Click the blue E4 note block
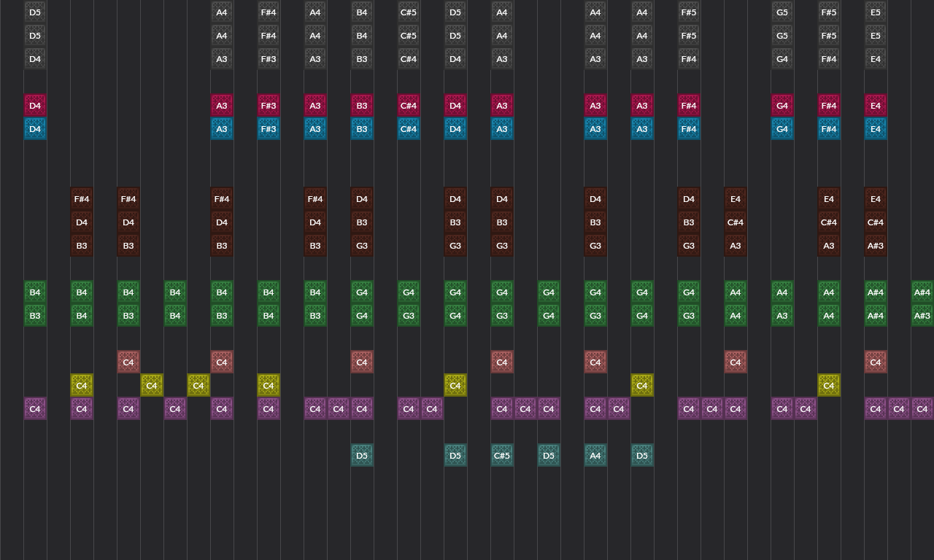The image size is (934, 560). click(x=876, y=129)
